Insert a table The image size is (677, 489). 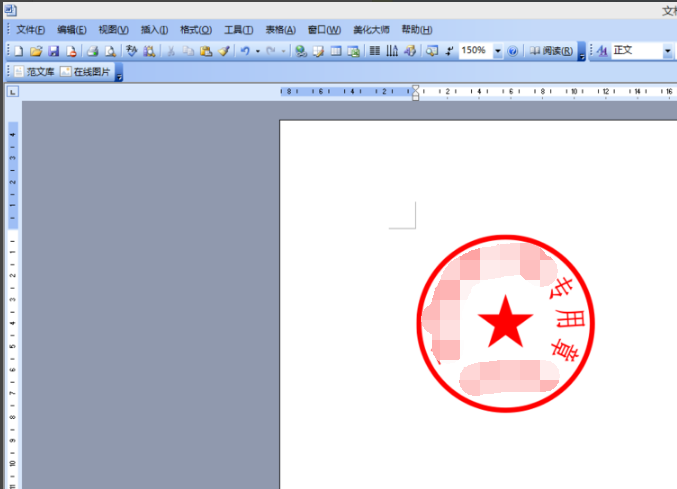(x=336, y=51)
